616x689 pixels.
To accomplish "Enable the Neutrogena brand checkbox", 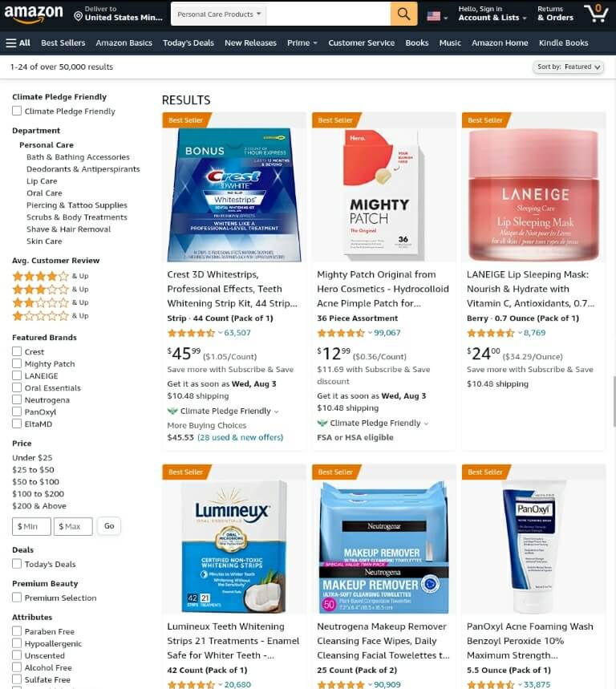I will click(x=17, y=399).
